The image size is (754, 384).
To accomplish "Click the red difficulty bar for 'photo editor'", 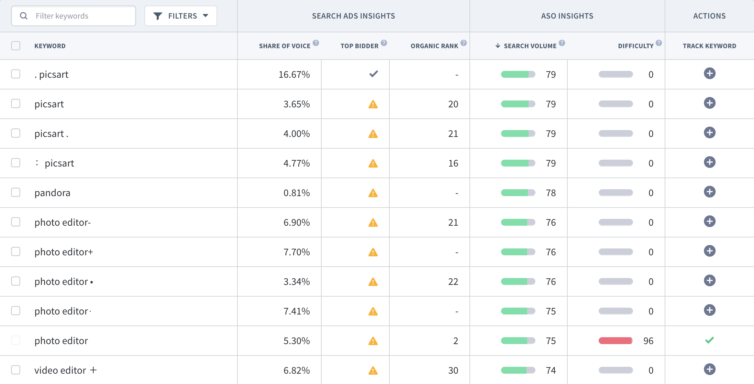I will pyautogui.click(x=615, y=341).
